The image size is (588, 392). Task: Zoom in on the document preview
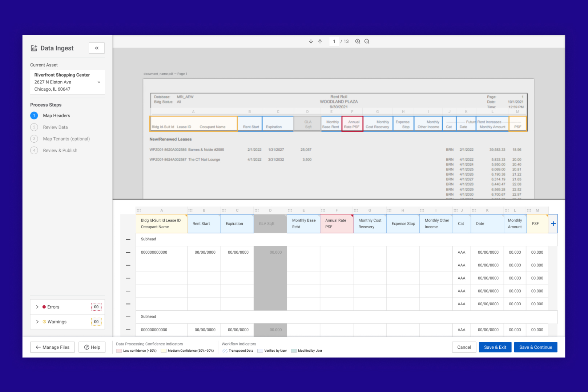pos(358,41)
